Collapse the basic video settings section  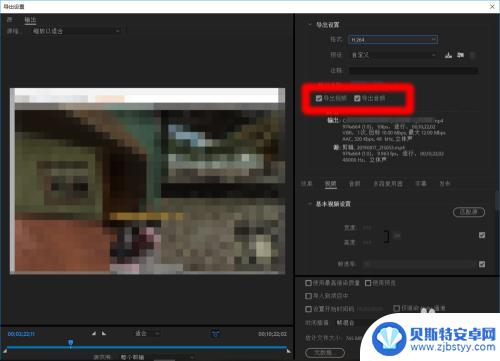(310, 204)
